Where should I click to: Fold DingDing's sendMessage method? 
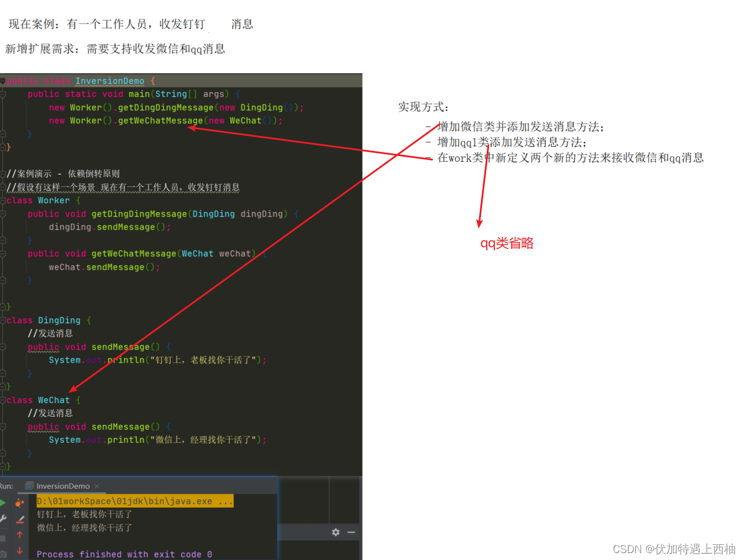pos(3,347)
